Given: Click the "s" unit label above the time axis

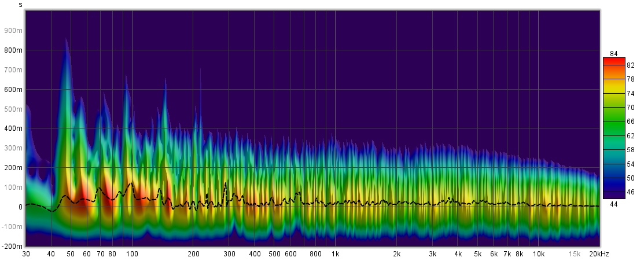Looking at the screenshot, I should tap(20, 4).
